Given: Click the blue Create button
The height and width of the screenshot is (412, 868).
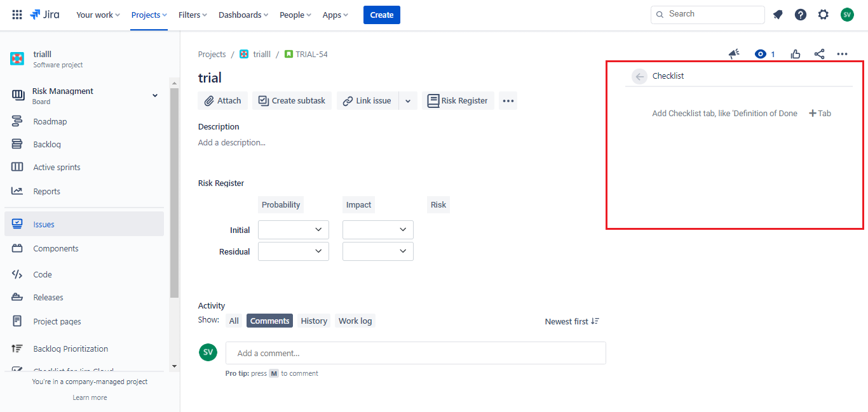Looking at the screenshot, I should tap(381, 15).
